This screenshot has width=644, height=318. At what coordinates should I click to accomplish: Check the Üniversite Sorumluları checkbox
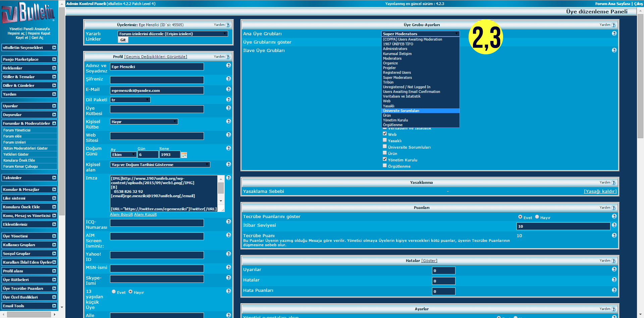pyautogui.click(x=385, y=147)
